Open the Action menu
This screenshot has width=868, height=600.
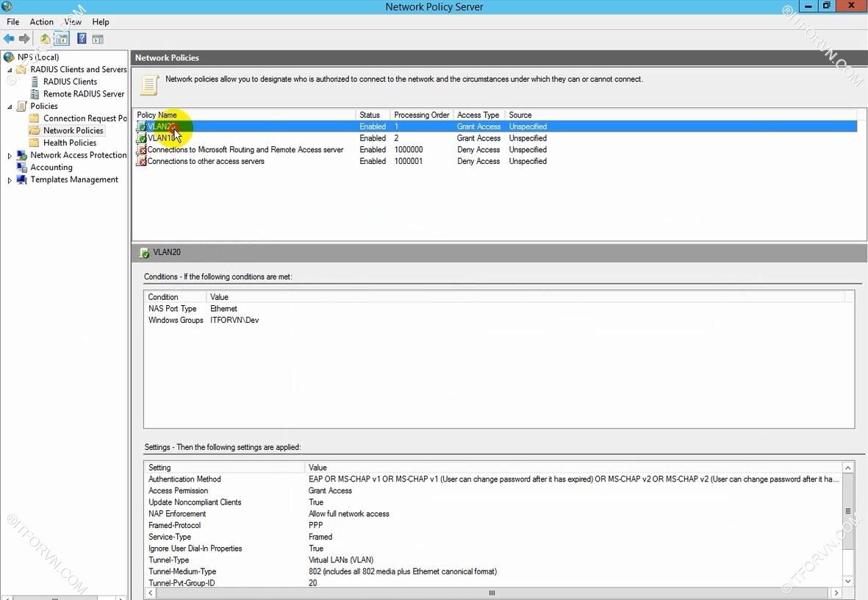(41, 22)
